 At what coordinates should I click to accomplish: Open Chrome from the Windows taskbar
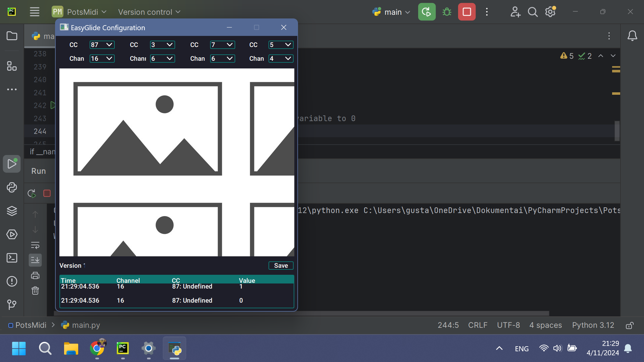[x=97, y=349]
